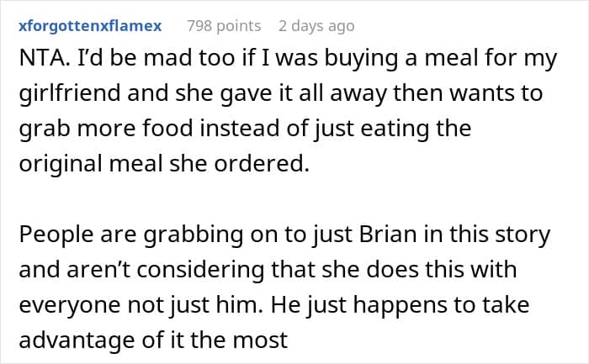Click the phrase "buying a meal for my"
589x364 pixels.
pyautogui.click(x=434, y=61)
